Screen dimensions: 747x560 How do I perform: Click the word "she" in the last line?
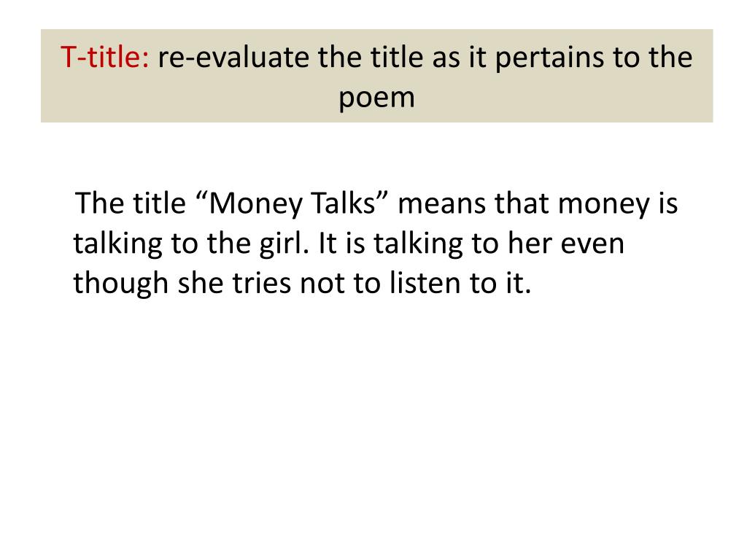[201, 283]
